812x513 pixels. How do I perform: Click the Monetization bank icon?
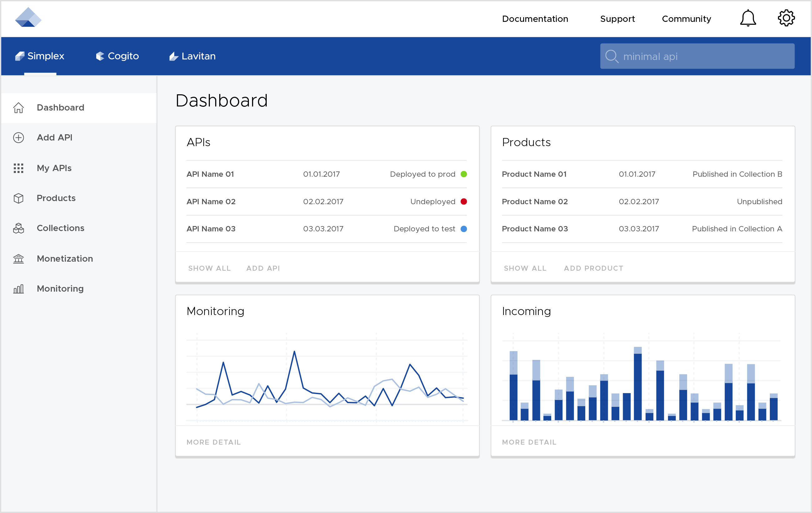(x=18, y=259)
